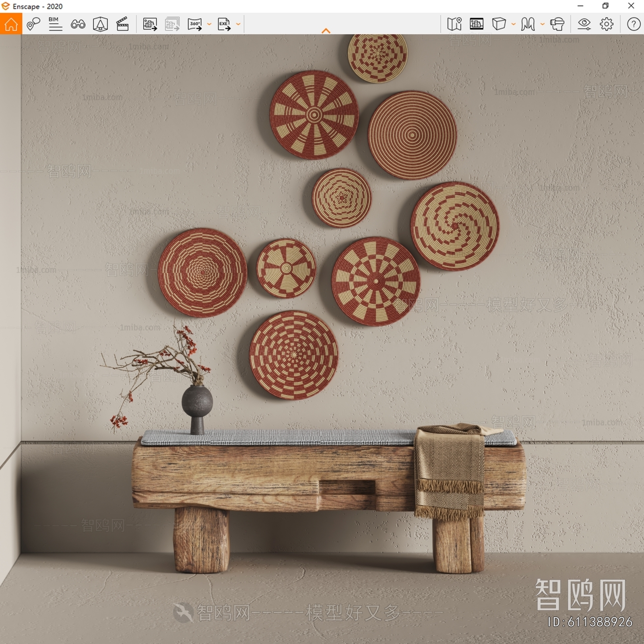The width and height of the screenshot is (644, 644).
Task: Collapse the toolbar with orange chevron
Action: pos(326,31)
